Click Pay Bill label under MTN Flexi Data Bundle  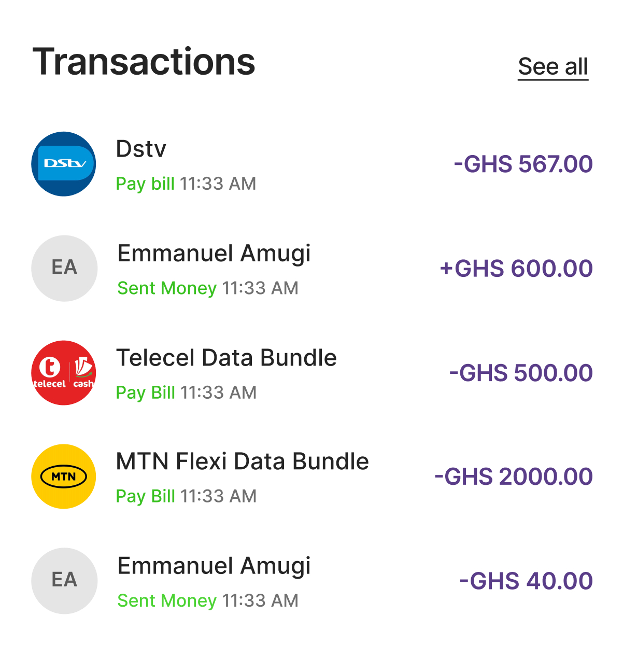(x=146, y=497)
